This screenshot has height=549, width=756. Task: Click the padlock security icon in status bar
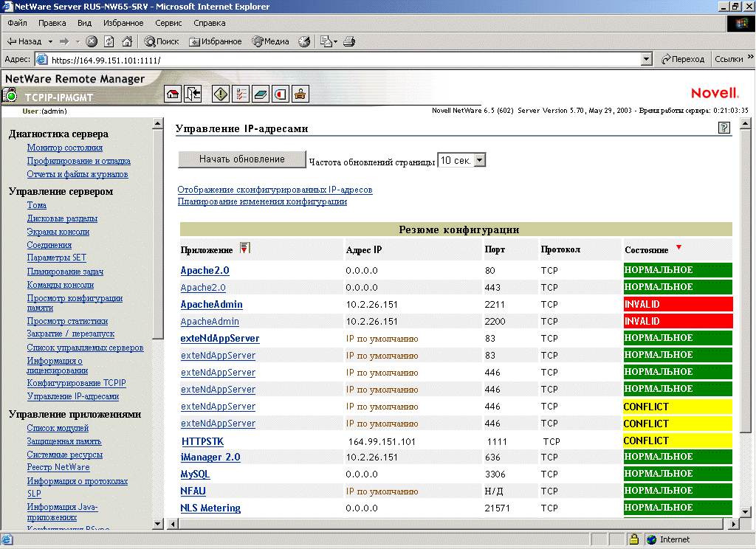click(634, 539)
